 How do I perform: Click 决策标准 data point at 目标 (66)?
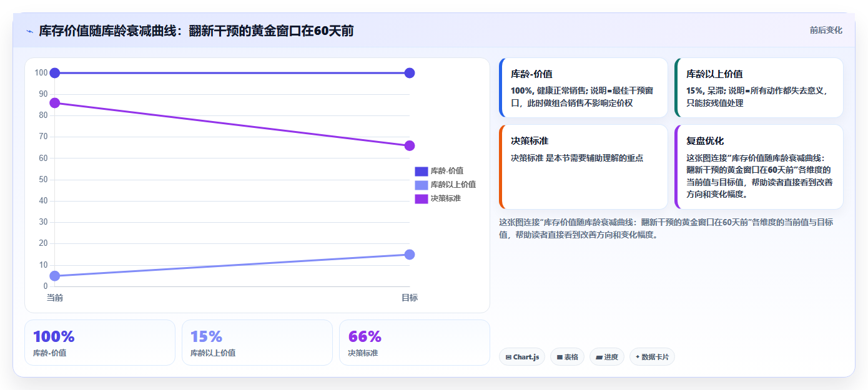410,145
